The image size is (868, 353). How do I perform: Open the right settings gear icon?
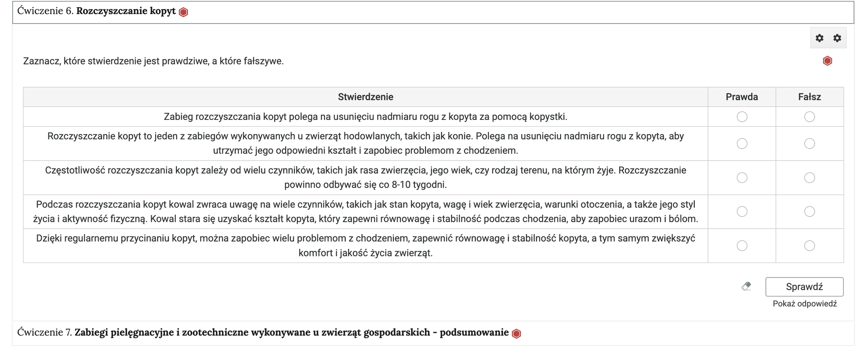click(x=836, y=38)
